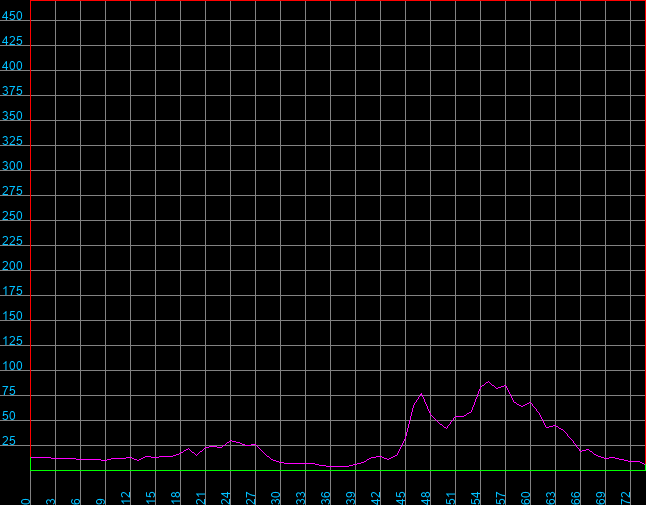
Task: Click the "150" vertical axis label
Action: [x=12, y=316]
